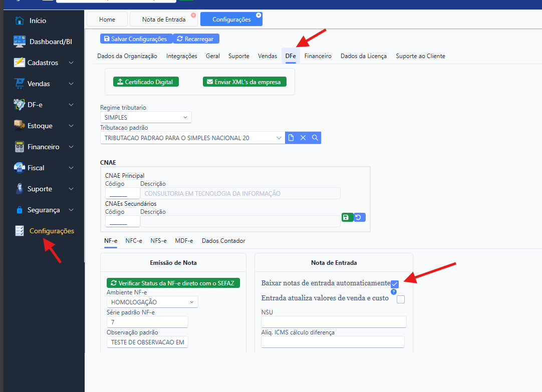Click the X clear icon beside Tributacao padrão
542x392 pixels.
[x=303, y=138]
